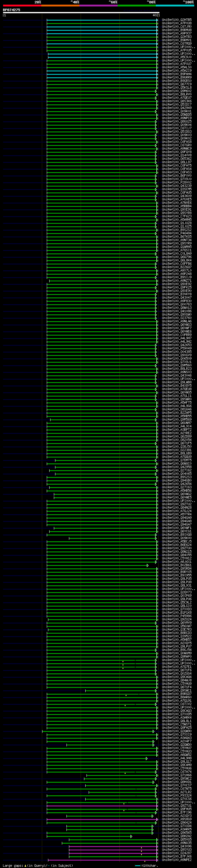
Task: Select label UniRef100_A9NU35
Action: point(177,843)
